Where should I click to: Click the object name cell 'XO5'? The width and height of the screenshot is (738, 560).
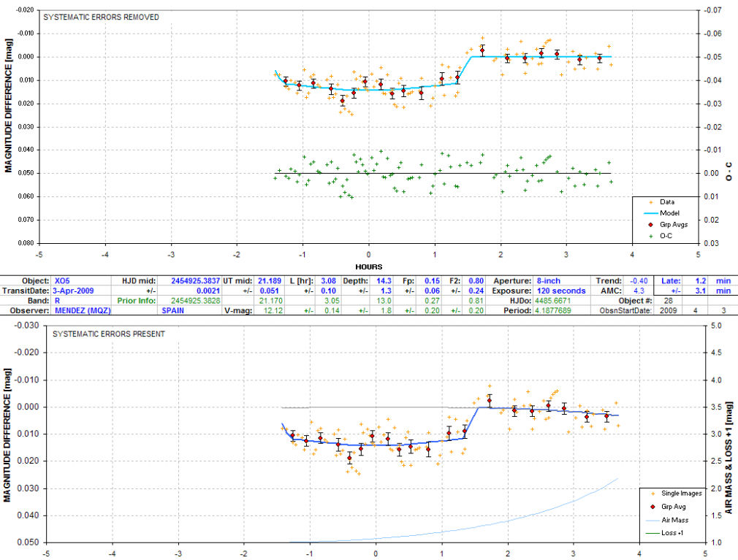(63, 280)
